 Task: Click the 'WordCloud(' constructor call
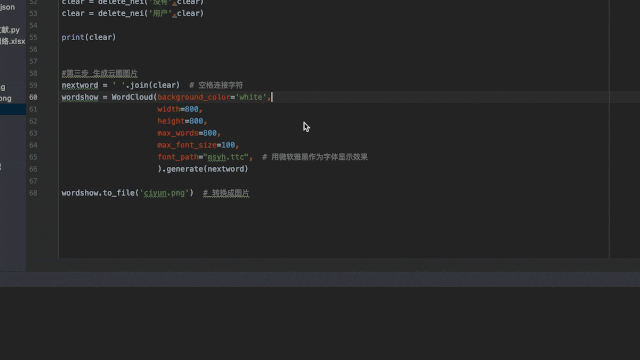pyautogui.click(x=134, y=97)
